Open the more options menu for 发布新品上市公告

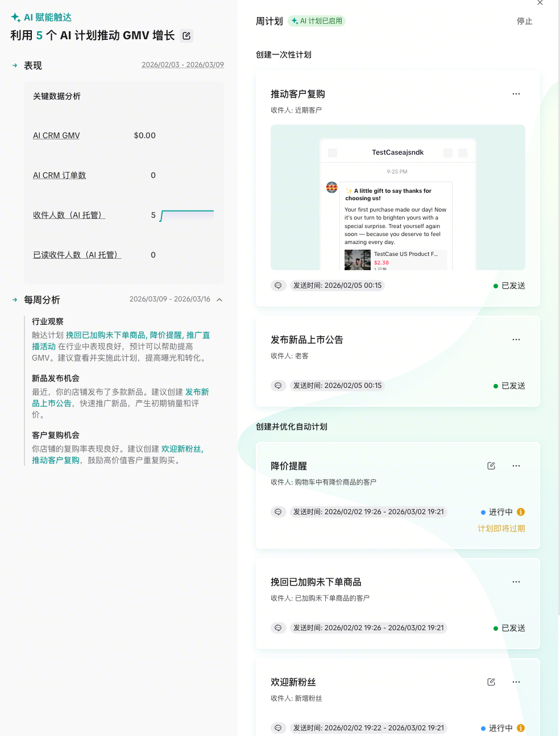coord(516,340)
